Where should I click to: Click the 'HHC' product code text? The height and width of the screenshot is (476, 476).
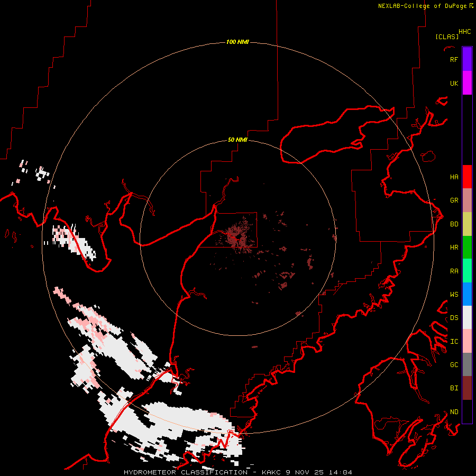click(464, 32)
